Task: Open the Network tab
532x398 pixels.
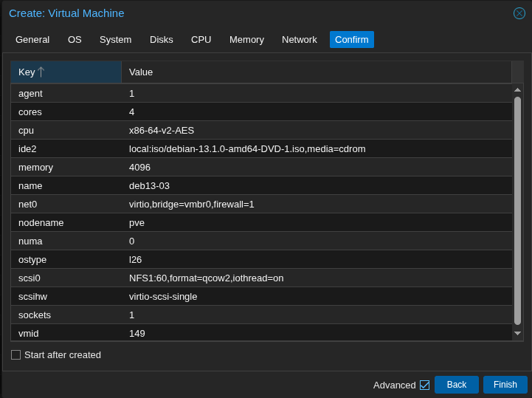Action: (299, 40)
